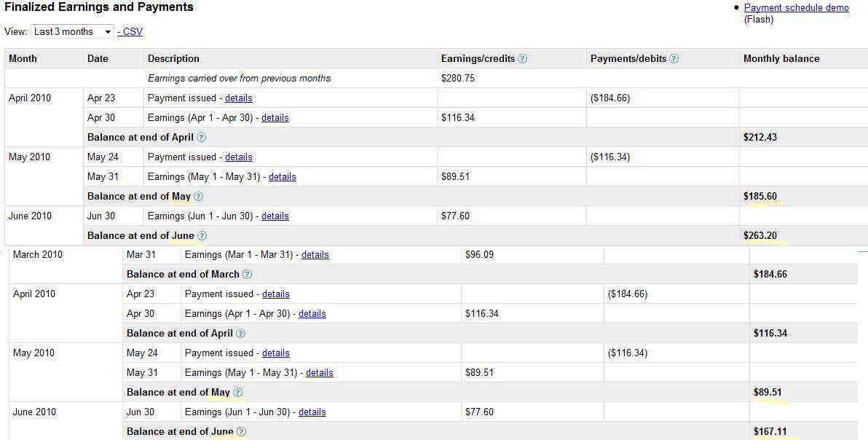Open help icon beside April balance of $116.34
The height and width of the screenshot is (440, 868).
coord(241,333)
